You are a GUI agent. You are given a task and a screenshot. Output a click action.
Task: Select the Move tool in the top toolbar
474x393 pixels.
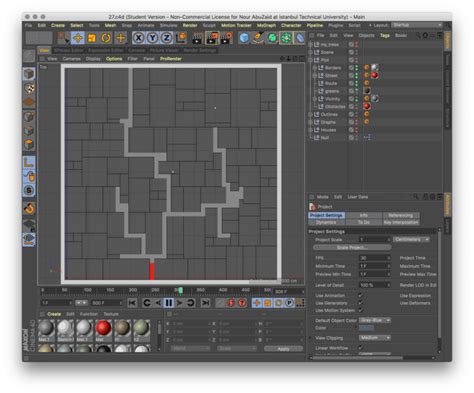coord(77,38)
